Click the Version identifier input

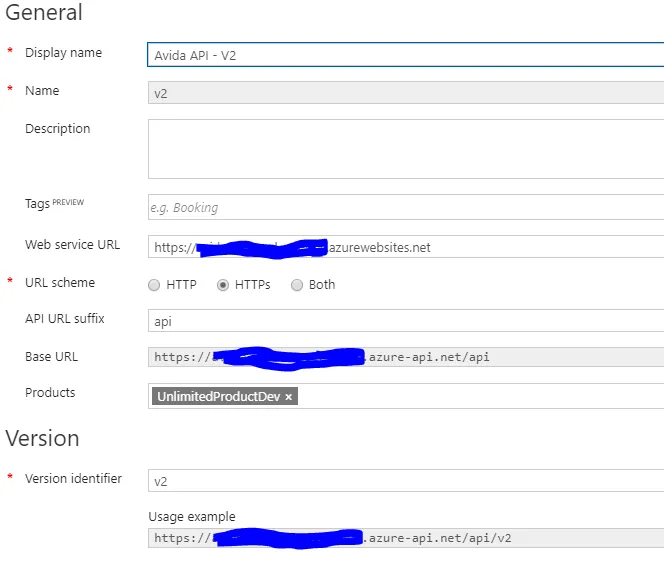pyautogui.click(x=405, y=482)
